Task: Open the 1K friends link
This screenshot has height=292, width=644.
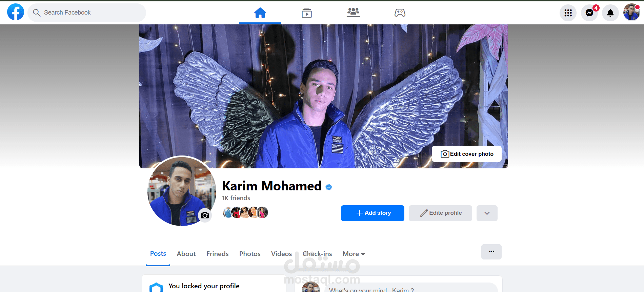Action: pos(236,198)
